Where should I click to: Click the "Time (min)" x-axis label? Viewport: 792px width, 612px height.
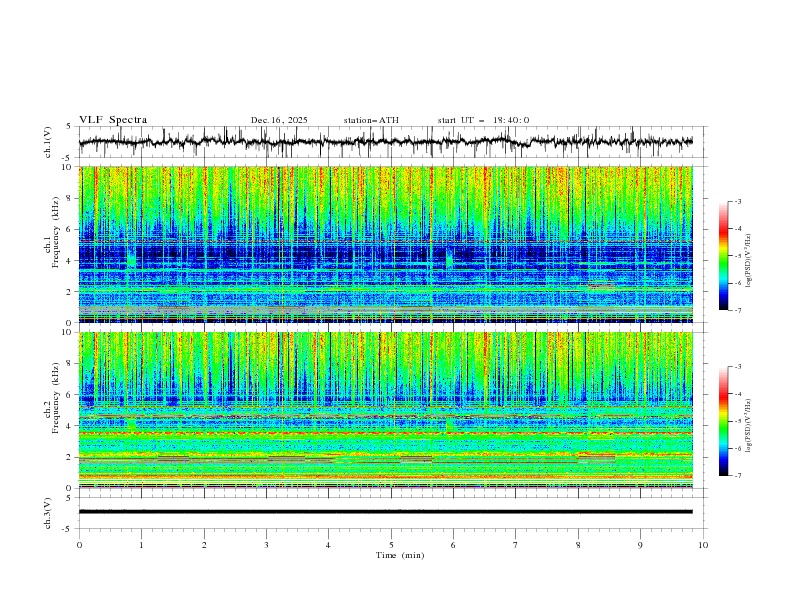click(400, 555)
